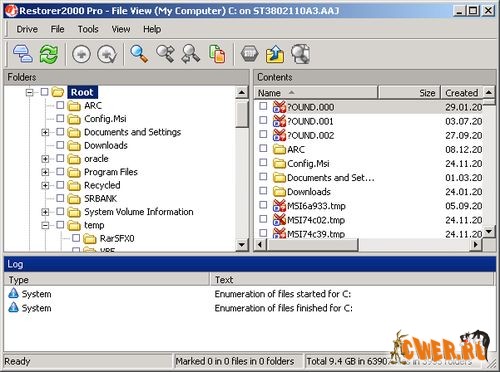The image size is (500, 372).
Task: Sort Contents by the Name column header
Action: pyautogui.click(x=316, y=93)
